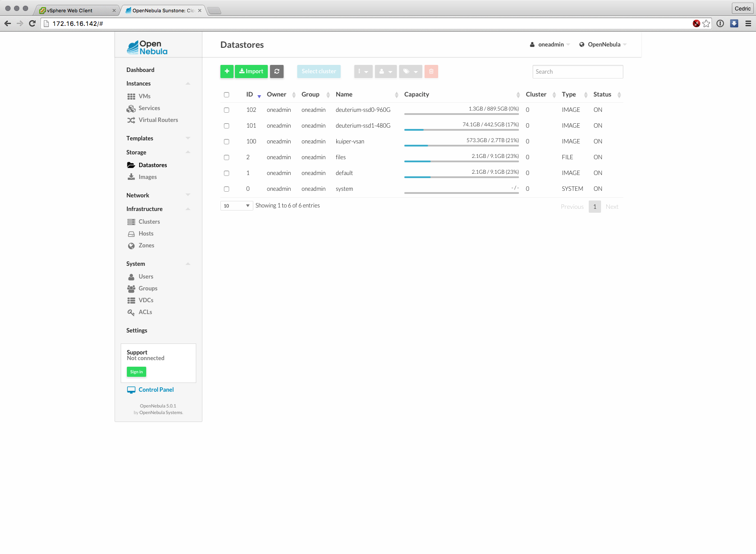Viewport: 756px width, 554px height.
Task: Open the entries-per-page dropdown showing 10
Action: point(236,206)
